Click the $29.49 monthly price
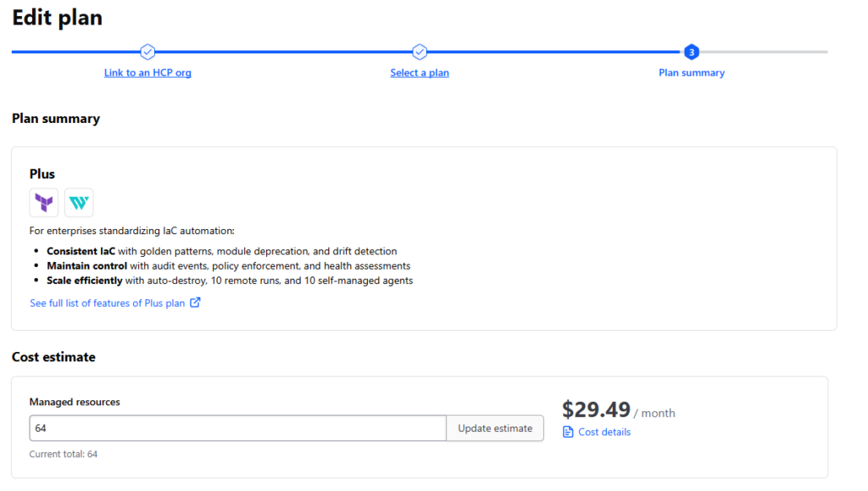Viewport: 868px width, 491px height. point(596,410)
